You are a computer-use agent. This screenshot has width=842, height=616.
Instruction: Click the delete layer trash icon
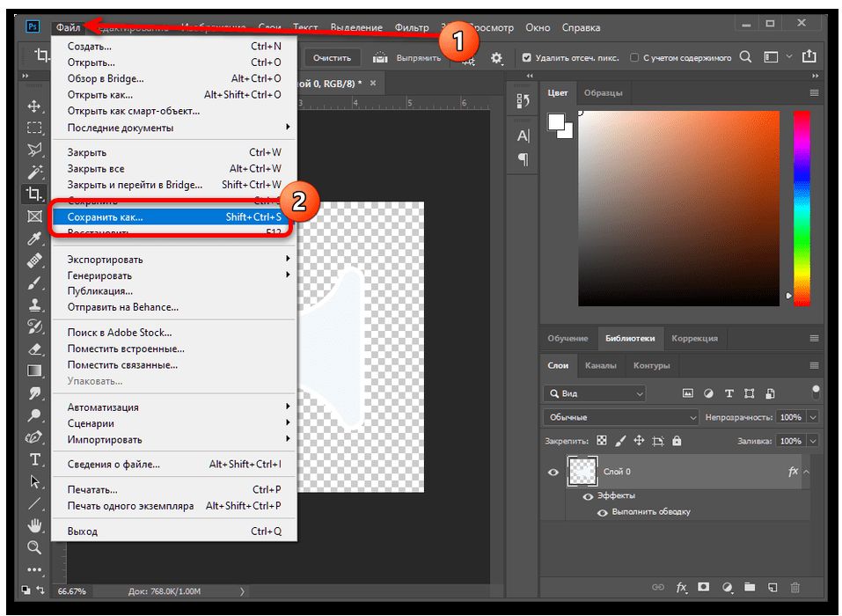point(795,587)
